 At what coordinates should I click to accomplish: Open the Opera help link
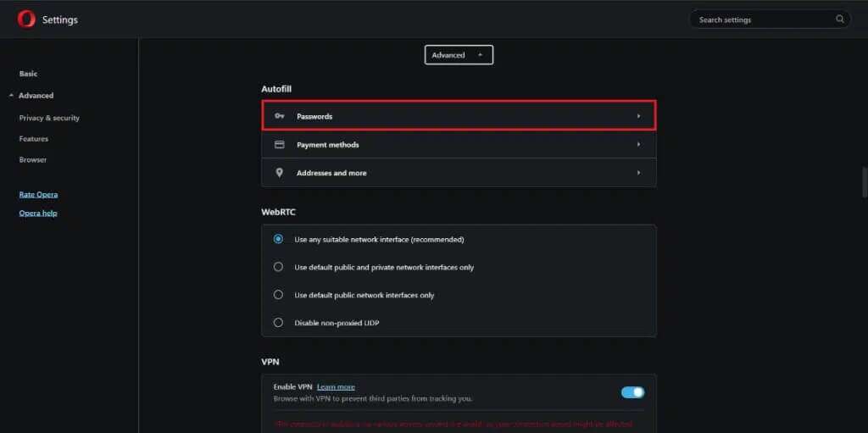(38, 214)
